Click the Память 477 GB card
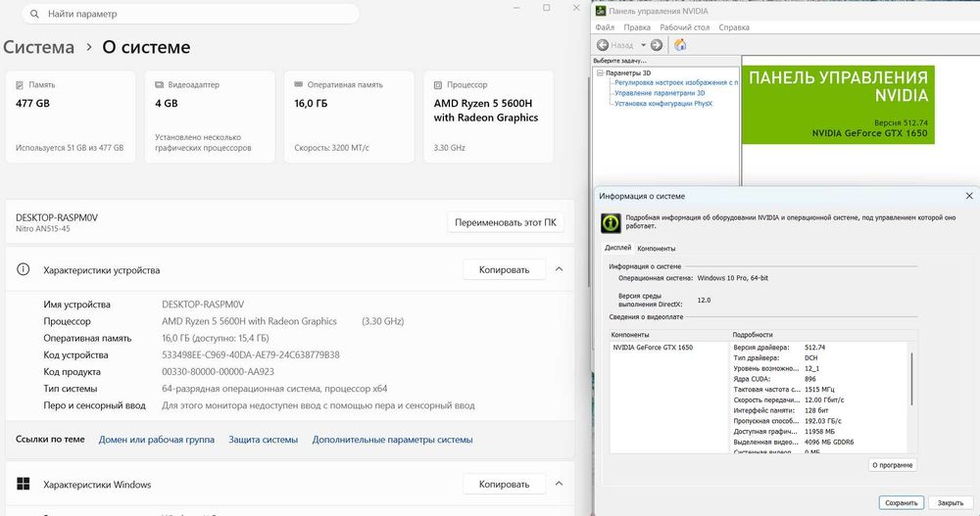Viewport: 980px width, 516px height. [71, 117]
